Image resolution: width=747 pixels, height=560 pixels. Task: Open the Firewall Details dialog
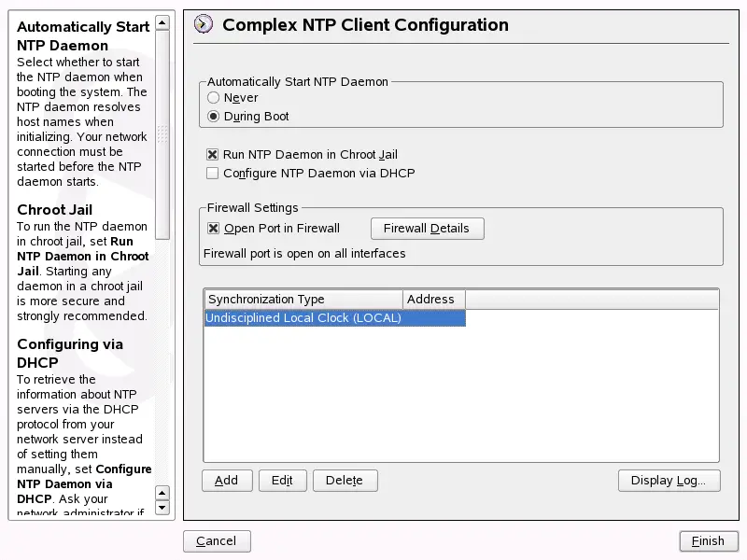coord(427,228)
